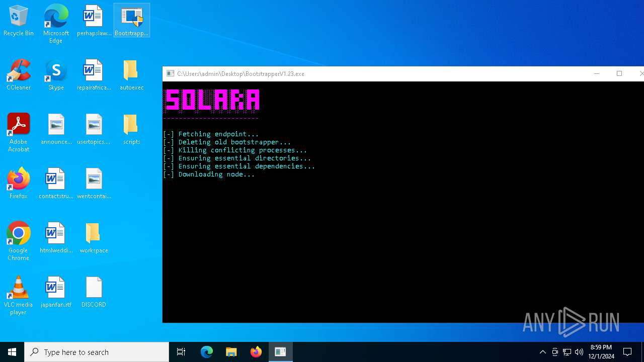This screenshot has height=362, width=644.
Task: Click the 'Ensuring essential dependencies...' line
Action: pyautogui.click(x=239, y=166)
